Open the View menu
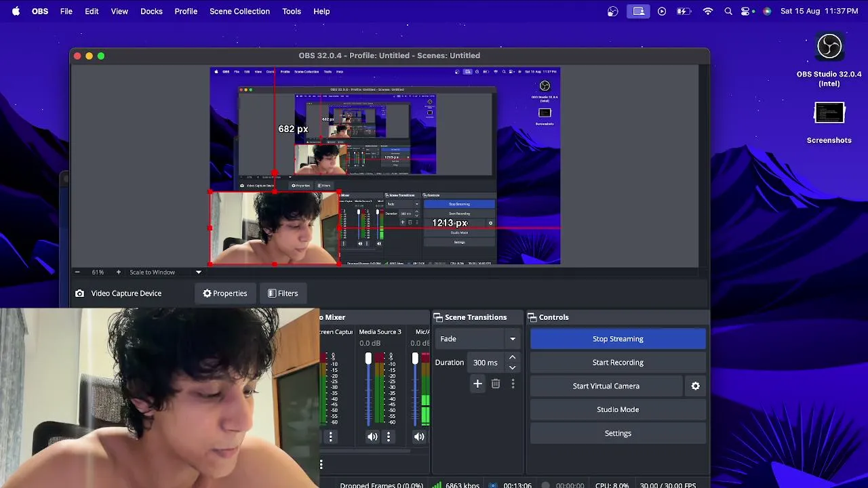Screen dimensions: 868x488 [x=119, y=11]
